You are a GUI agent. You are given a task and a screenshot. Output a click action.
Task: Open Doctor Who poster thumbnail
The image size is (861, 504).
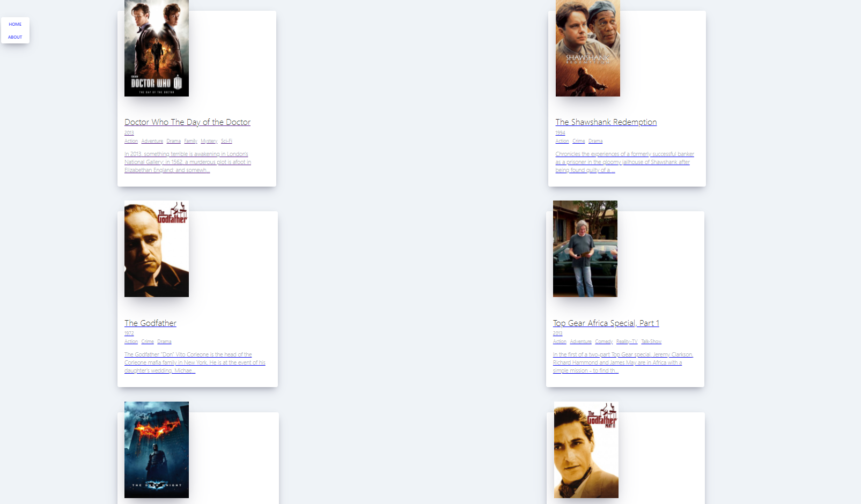pos(157,48)
